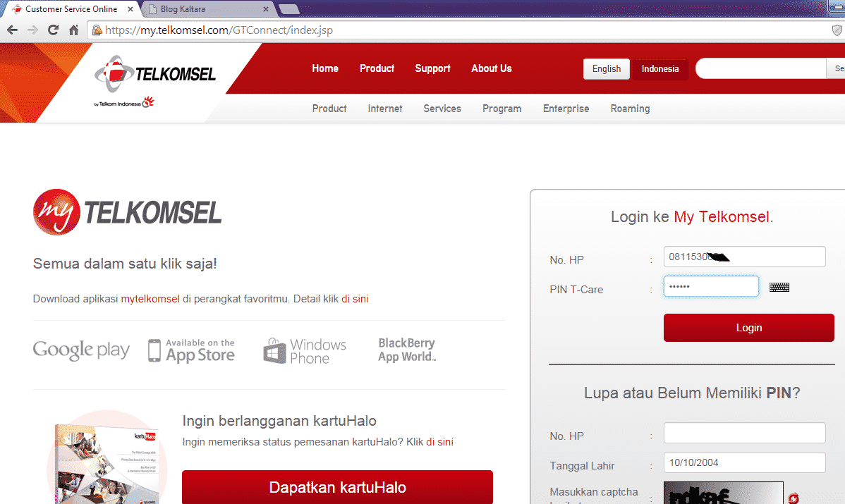Select the Roaming submenu item
Image resolution: width=845 pixels, height=504 pixels.
click(x=630, y=109)
